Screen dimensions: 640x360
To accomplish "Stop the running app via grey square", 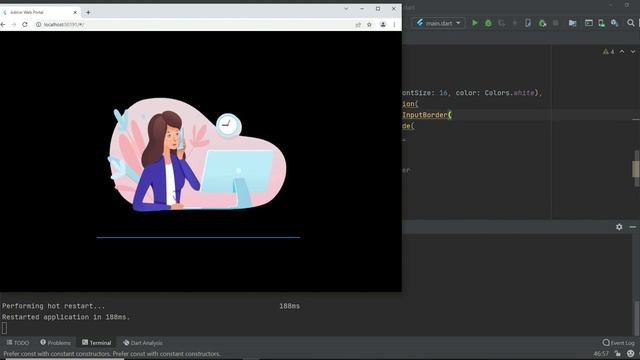I will tap(556, 23).
